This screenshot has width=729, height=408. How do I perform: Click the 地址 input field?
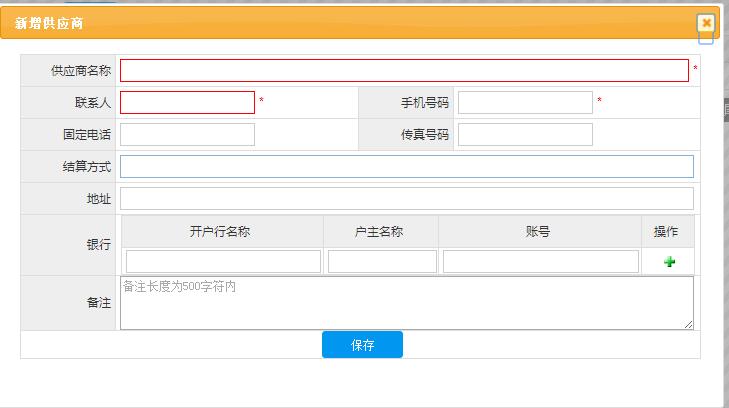pos(406,198)
